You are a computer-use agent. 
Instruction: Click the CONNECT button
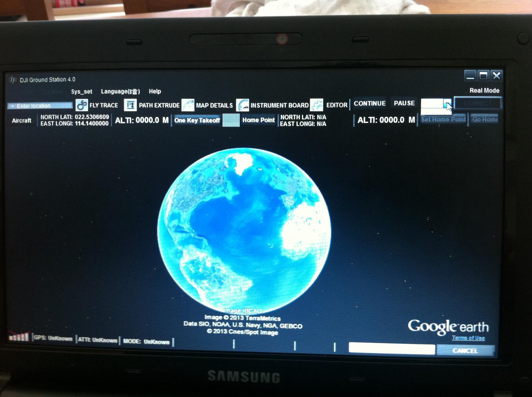click(x=478, y=103)
